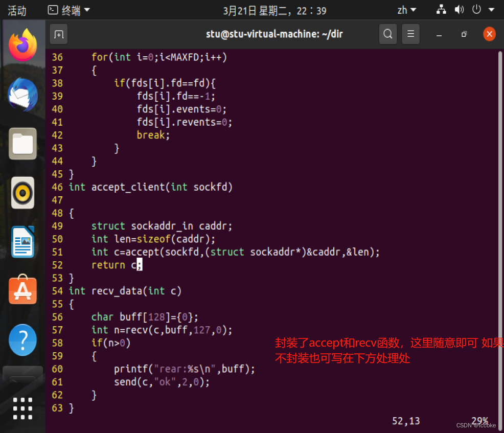Click the 'break;' statement
504x433 pixels.
coord(153,135)
